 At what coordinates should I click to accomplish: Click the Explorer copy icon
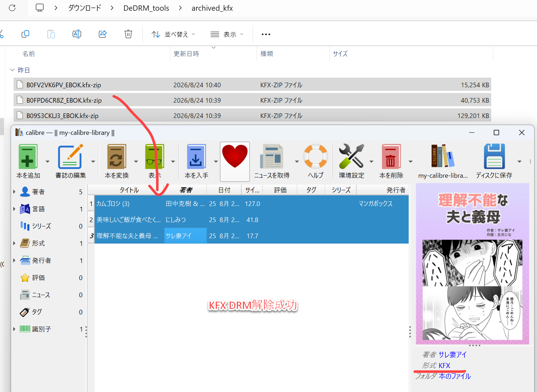(x=25, y=34)
